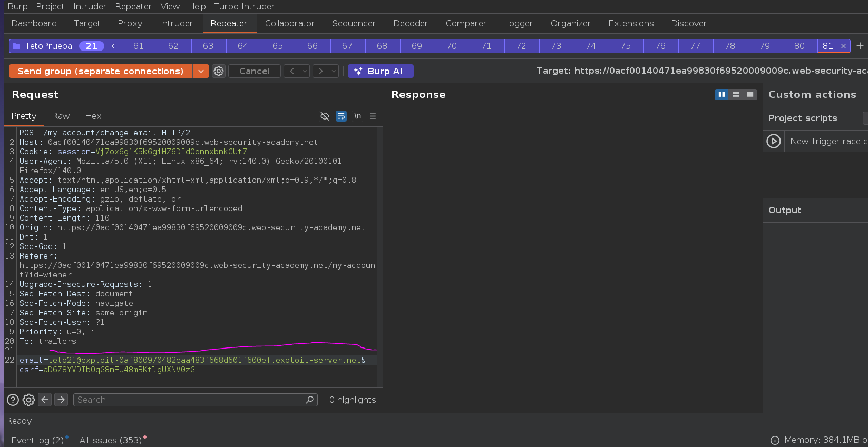
Task: Expand the back history dropdown
Action: tap(305, 71)
